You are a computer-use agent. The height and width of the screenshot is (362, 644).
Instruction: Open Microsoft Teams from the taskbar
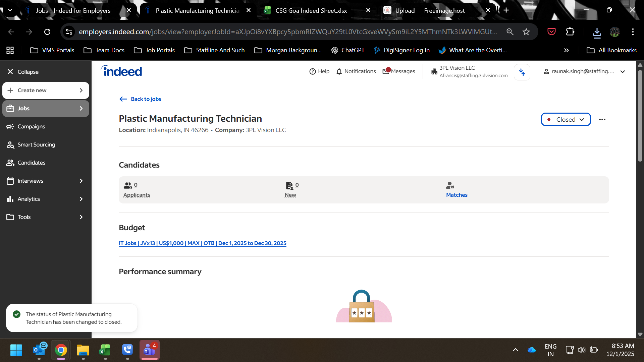point(149,350)
